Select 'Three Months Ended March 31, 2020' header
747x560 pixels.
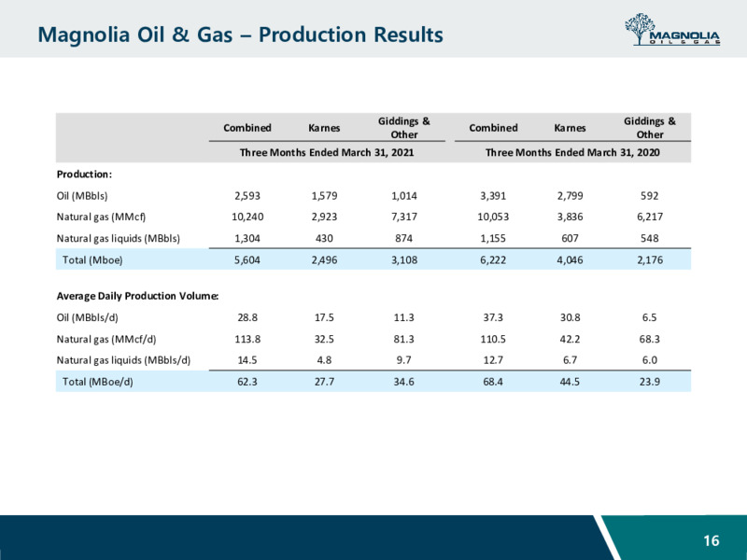coord(572,152)
